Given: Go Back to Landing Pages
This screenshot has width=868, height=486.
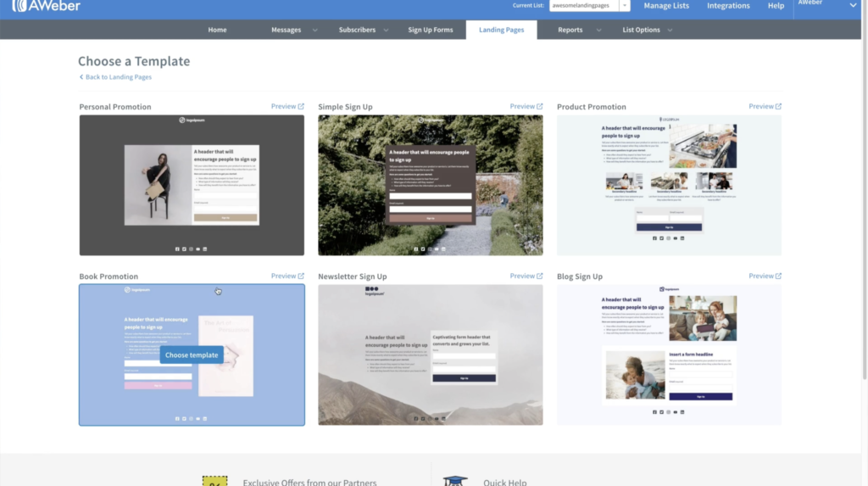Looking at the screenshot, I should point(119,77).
